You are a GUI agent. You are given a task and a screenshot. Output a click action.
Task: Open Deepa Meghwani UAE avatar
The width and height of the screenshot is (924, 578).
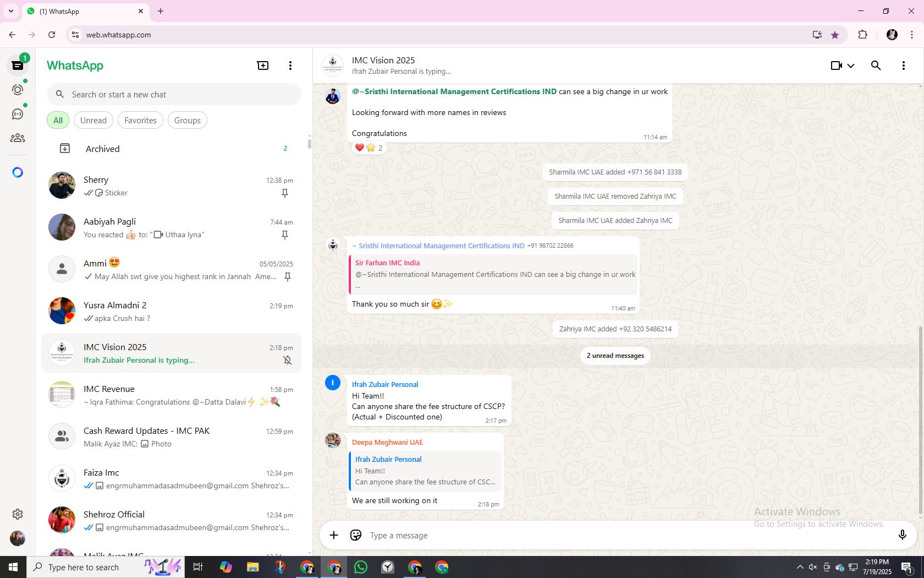pyautogui.click(x=333, y=440)
